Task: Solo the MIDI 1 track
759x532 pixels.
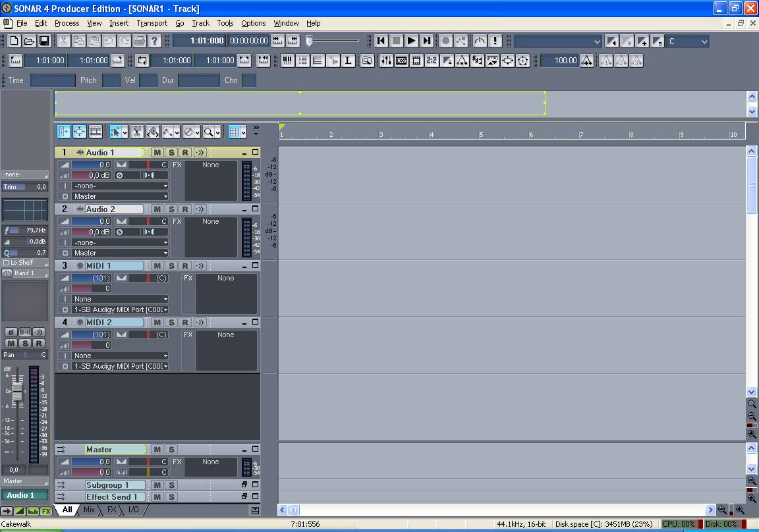Action: (x=171, y=265)
